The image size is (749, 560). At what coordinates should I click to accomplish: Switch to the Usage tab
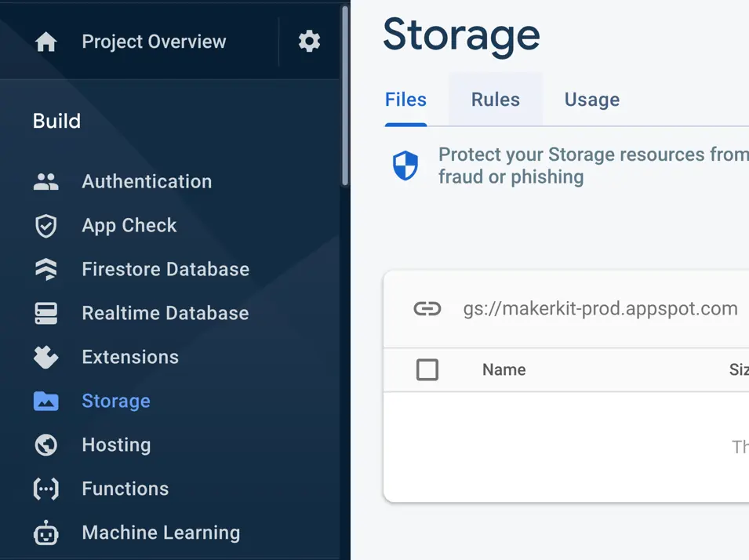(x=591, y=100)
